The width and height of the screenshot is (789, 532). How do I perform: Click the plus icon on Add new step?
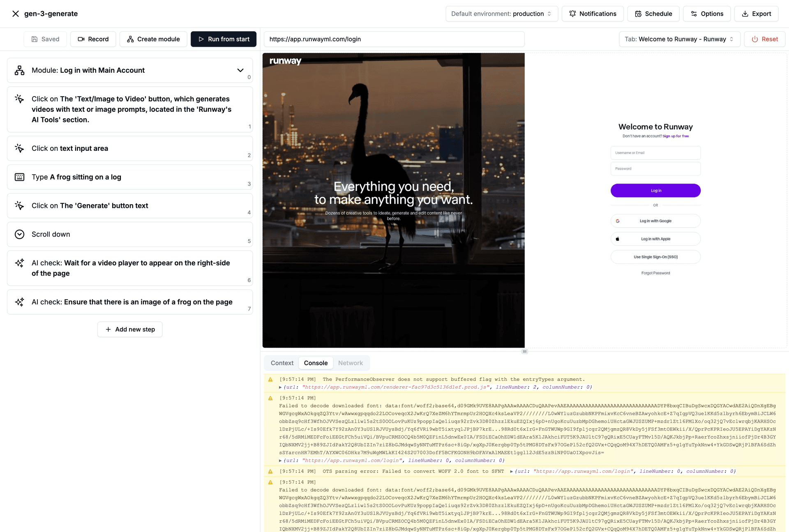[108, 329]
